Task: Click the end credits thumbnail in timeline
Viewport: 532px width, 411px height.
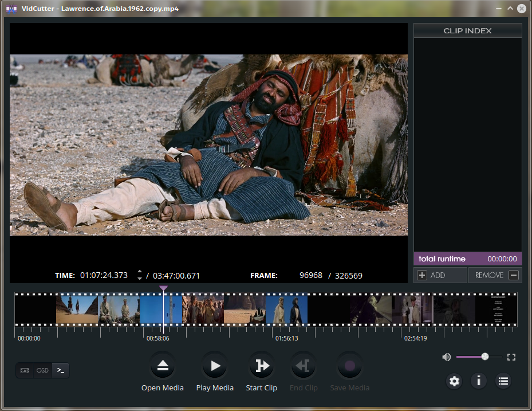Action: click(496, 309)
